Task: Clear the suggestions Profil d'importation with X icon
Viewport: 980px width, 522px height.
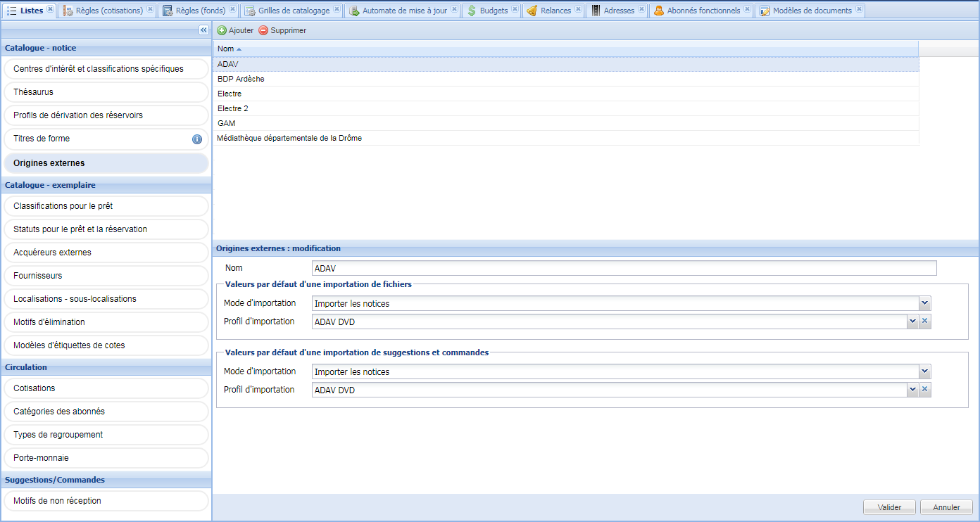Action: [x=925, y=390]
